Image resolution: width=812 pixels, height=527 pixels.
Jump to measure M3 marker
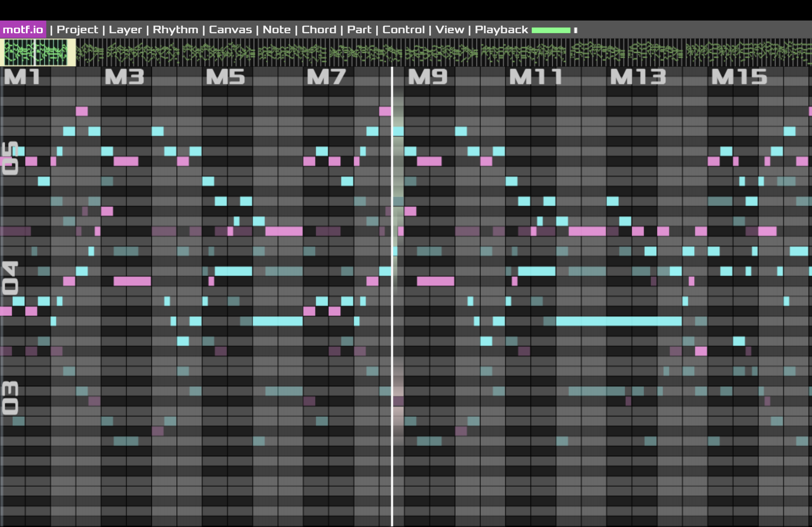click(x=125, y=77)
